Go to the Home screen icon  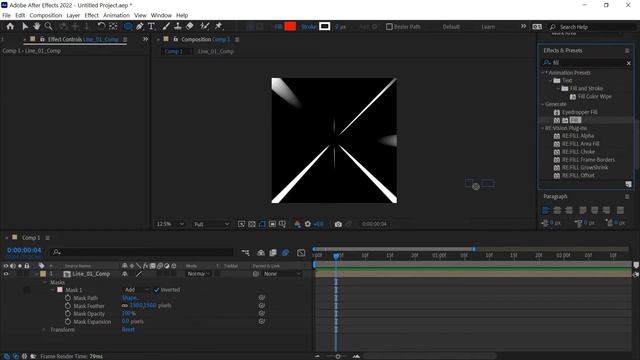(x=10, y=27)
